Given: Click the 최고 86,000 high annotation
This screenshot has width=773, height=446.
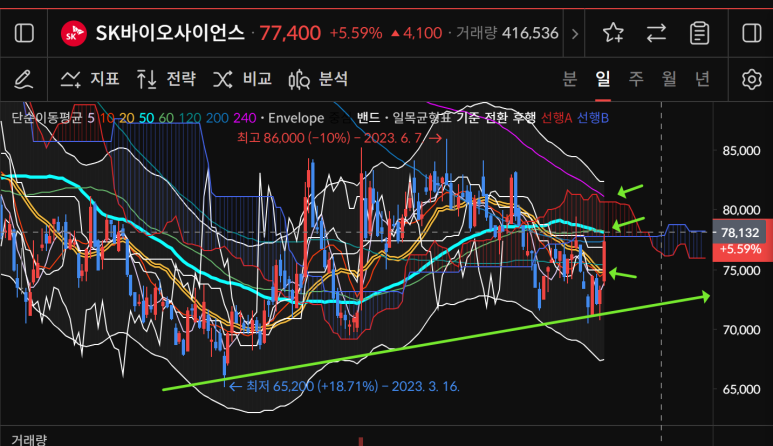Looking at the screenshot, I should (339, 137).
